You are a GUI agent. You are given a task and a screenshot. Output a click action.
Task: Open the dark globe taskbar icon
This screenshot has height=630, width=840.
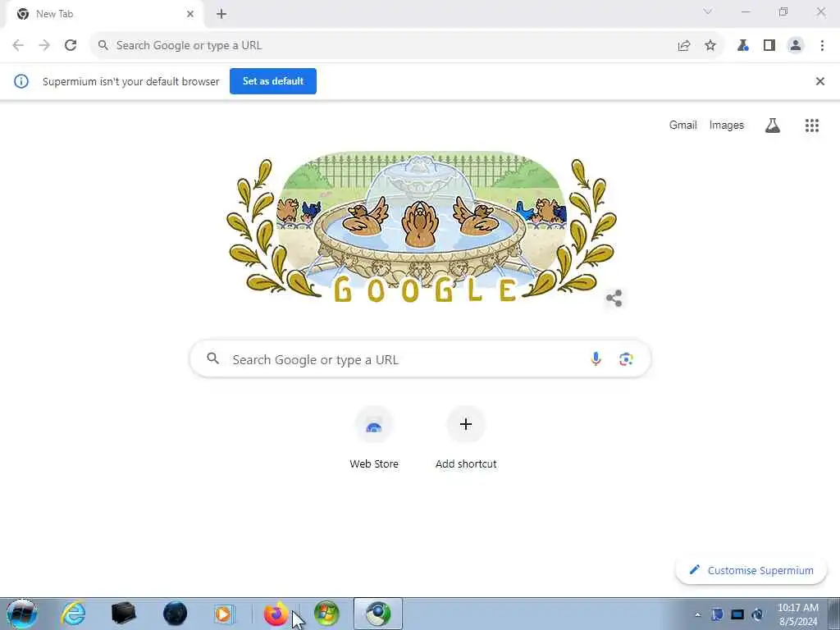[175, 614]
